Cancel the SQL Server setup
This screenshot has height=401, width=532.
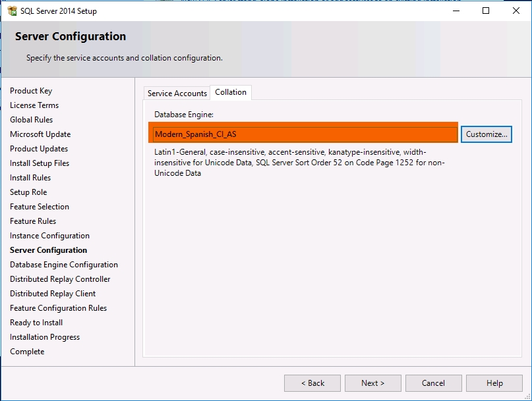click(x=433, y=383)
